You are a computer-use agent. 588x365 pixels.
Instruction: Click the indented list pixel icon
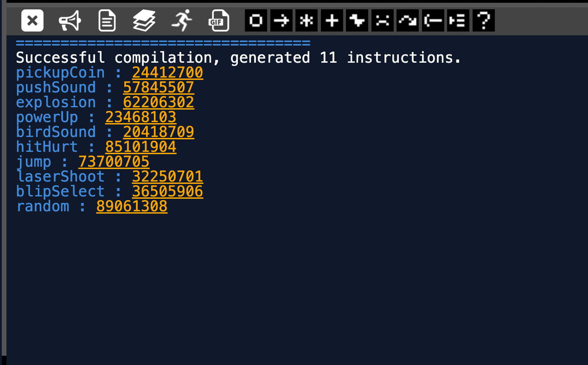click(458, 20)
